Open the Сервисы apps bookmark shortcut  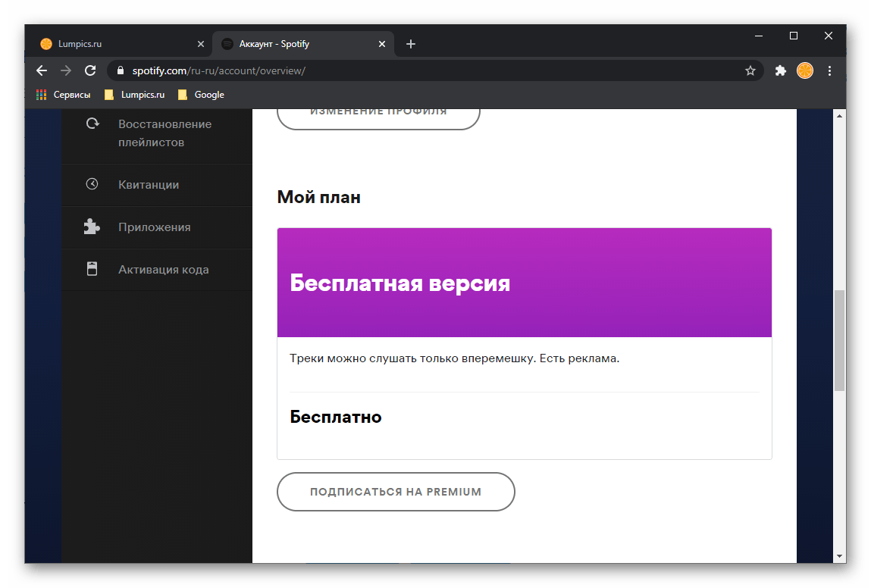pos(64,95)
